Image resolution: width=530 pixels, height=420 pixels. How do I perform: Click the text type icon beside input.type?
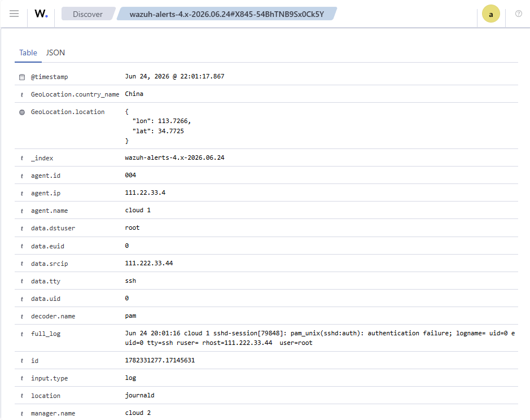[22, 378]
